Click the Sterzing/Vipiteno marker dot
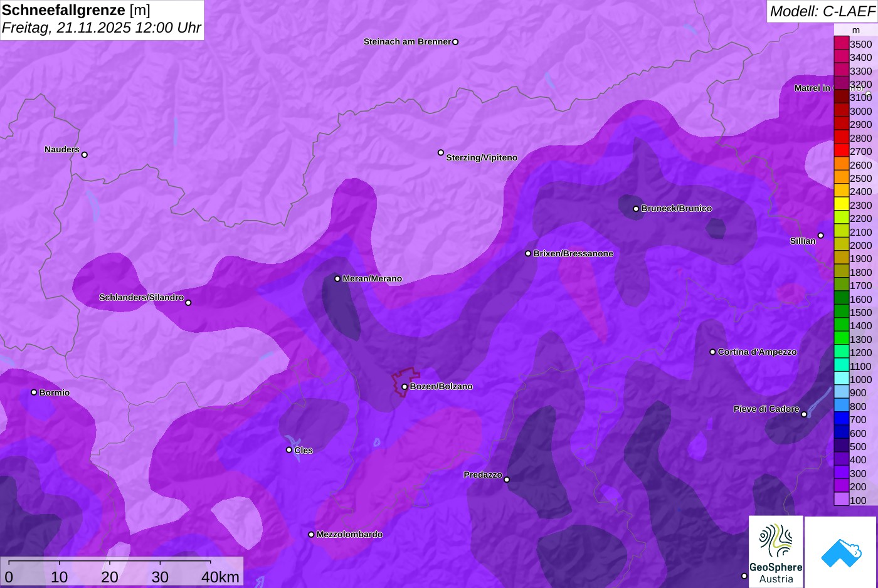 click(441, 152)
